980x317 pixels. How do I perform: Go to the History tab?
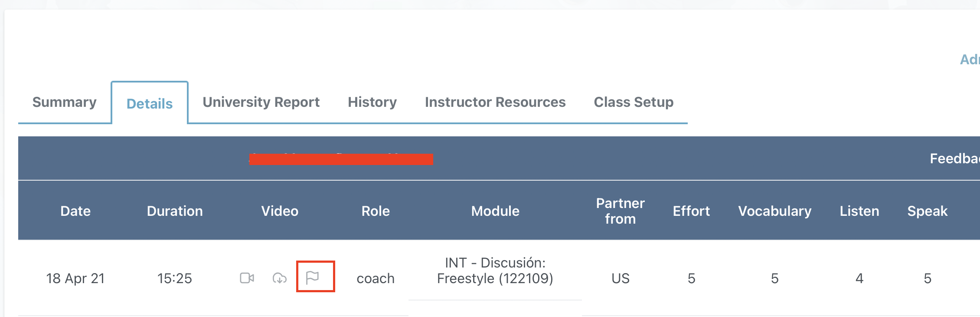(x=372, y=102)
